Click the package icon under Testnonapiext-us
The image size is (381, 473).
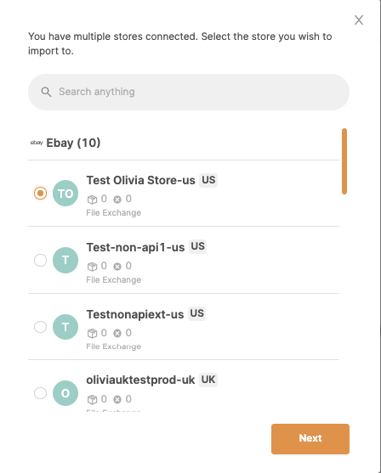pyautogui.click(x=92, y=333)
